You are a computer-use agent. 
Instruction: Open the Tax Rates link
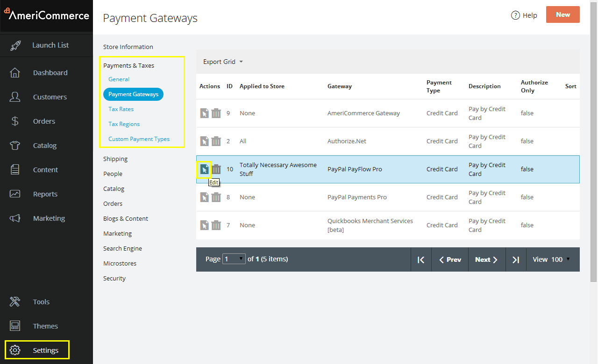(x=121, y=109)
